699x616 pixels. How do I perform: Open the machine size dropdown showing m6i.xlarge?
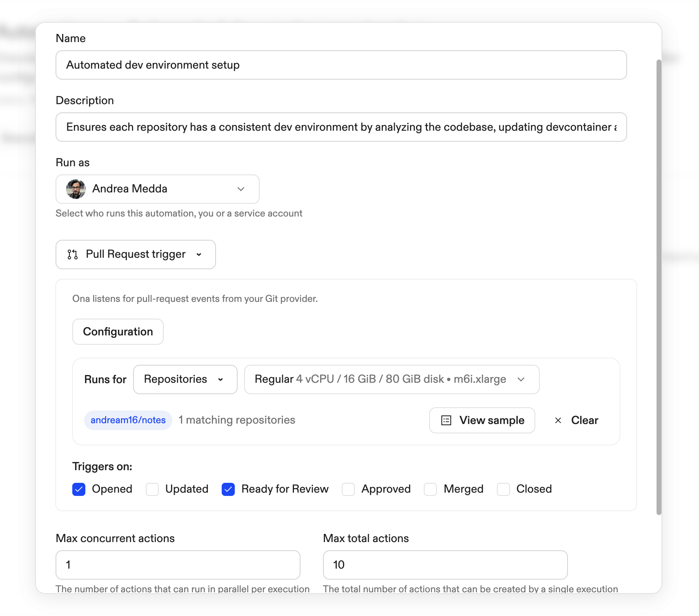coord(391,379)
